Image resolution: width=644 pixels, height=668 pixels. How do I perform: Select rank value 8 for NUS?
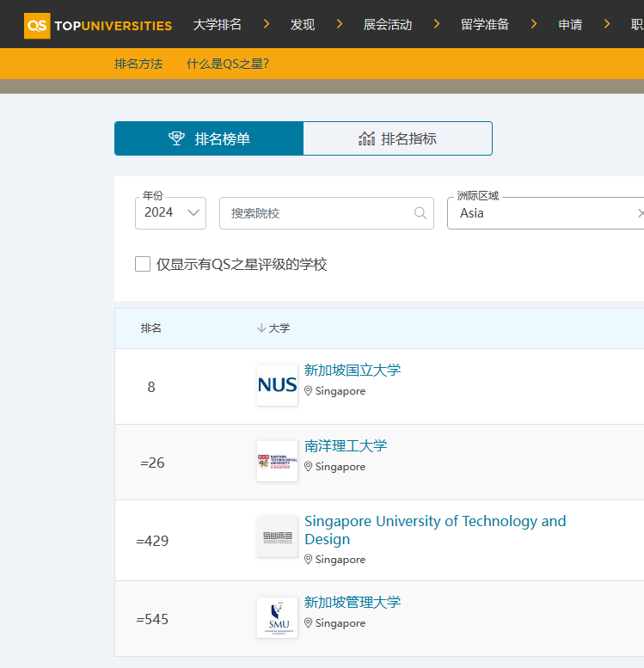click(151, 387)
